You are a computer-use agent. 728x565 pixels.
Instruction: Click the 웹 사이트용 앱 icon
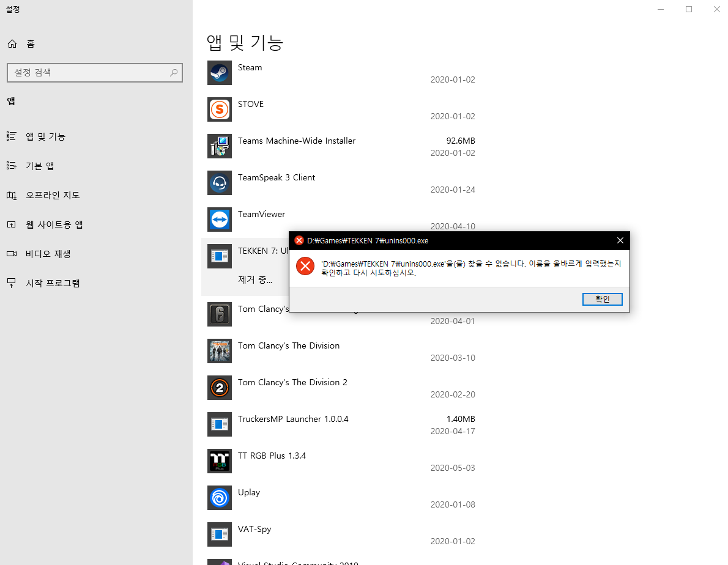(12, 224)
